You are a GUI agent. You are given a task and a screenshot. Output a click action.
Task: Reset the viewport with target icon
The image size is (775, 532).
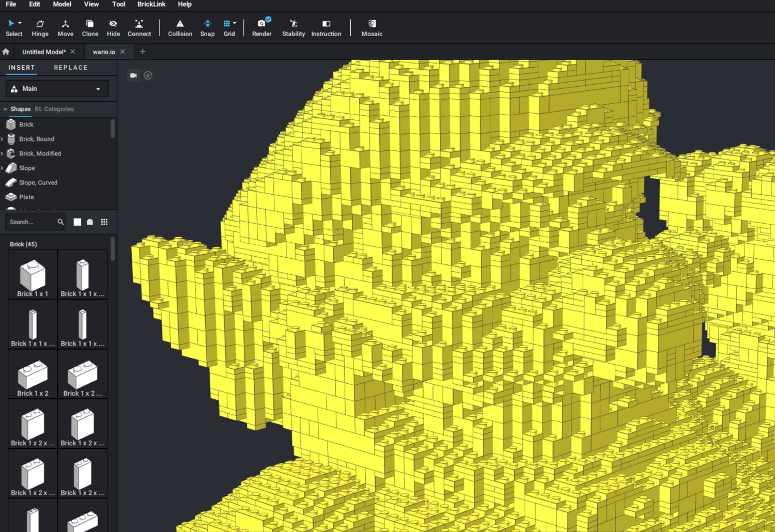[148, 75]
